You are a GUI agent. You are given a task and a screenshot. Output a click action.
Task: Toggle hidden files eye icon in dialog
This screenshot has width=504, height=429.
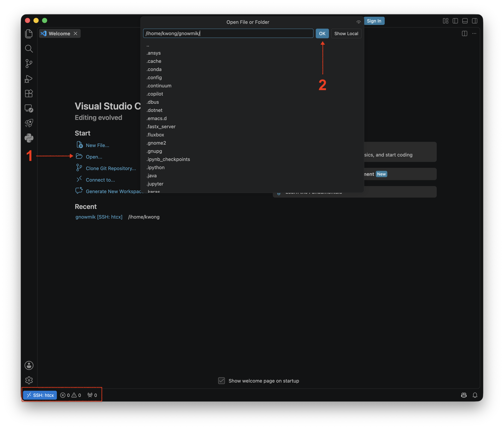(x=358, y=22)
